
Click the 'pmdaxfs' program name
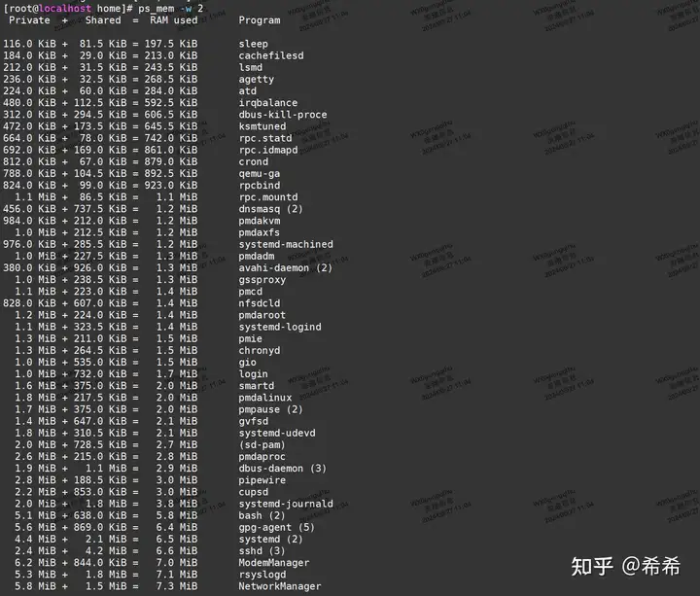tap(259, 232)
